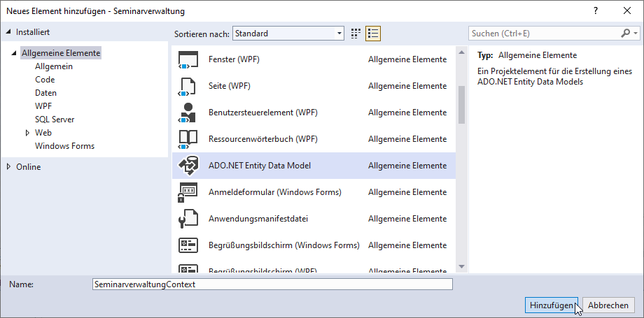Choose the Anmeldeformular (Windows Forms) icon
Image resolution: width=644 pixels, height=318 pixels.
188,192
